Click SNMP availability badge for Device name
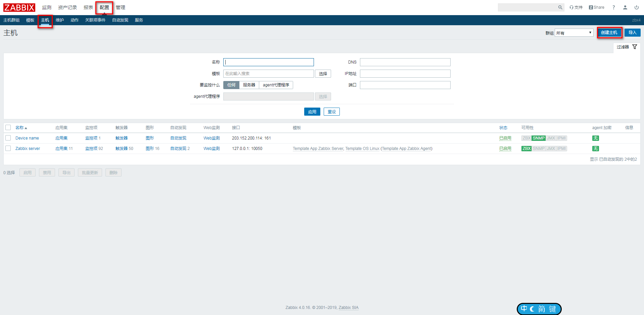 click(539, 138)
